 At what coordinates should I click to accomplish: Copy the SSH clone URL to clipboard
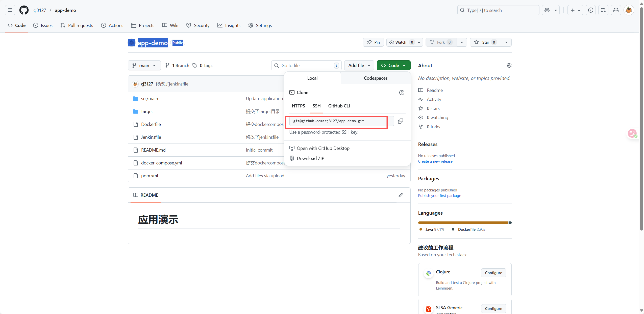point(401,121)
